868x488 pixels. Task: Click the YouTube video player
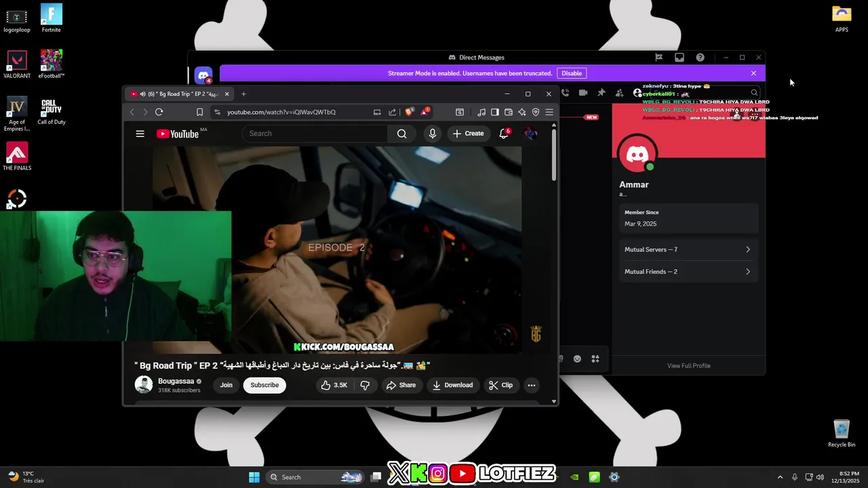pyautogui.click(x=337, y=249)
